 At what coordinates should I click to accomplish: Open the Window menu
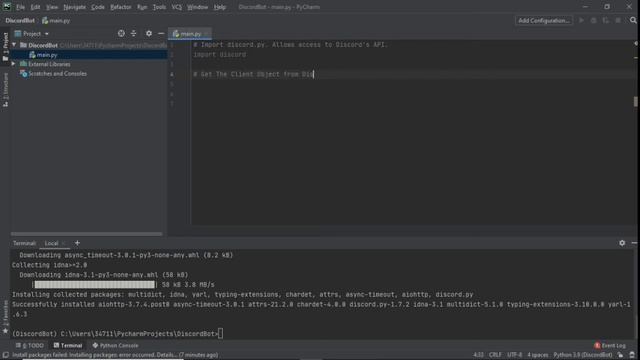197,7
